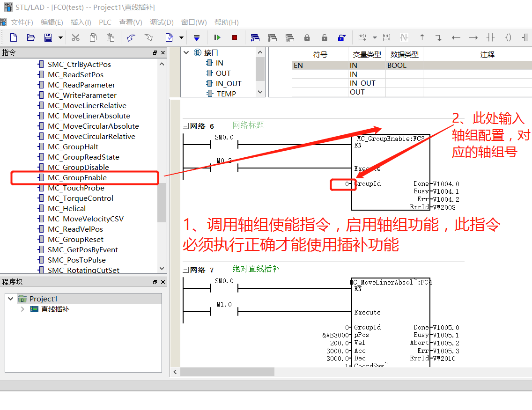The height and width of the screenshot is (410, 532).
Task: Float the 程序块 panel with restore button
Action: tap(155, 282)
